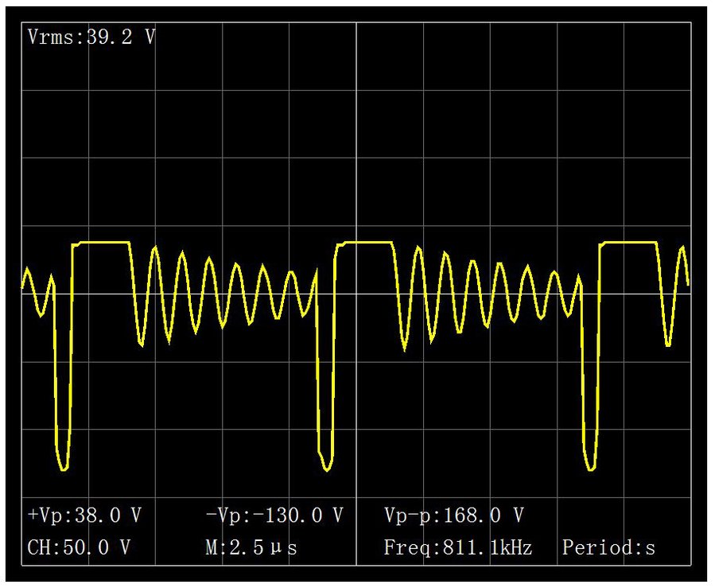Click the first ringing trough after the leftmost plateau
Image resolution: width=715 pixels, height=588 pixels.
pos(142,345)
